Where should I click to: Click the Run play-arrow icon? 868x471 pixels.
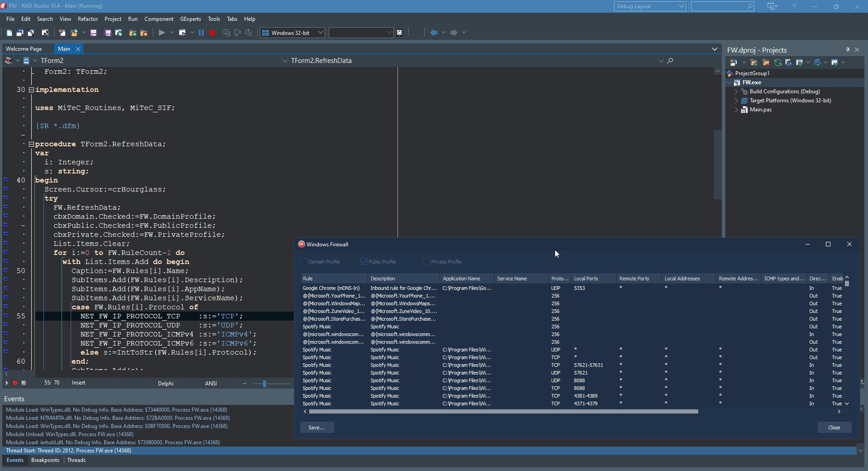(162, 33)
